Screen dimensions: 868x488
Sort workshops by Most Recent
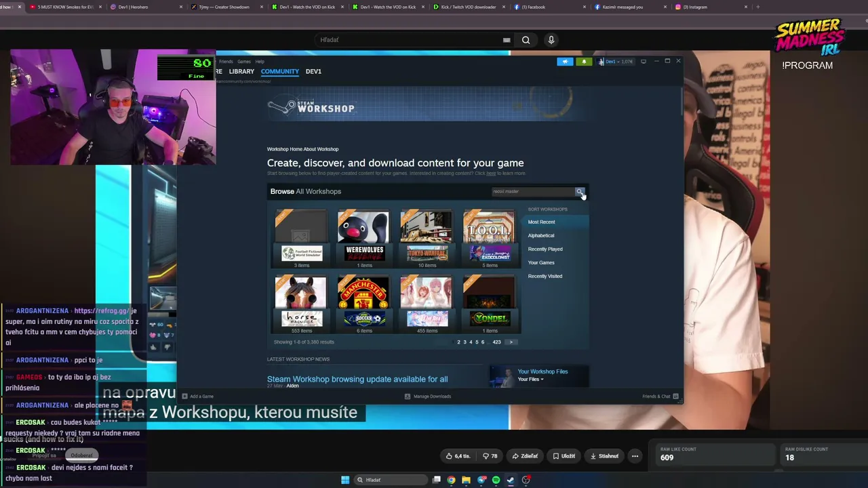click(541, 222)
